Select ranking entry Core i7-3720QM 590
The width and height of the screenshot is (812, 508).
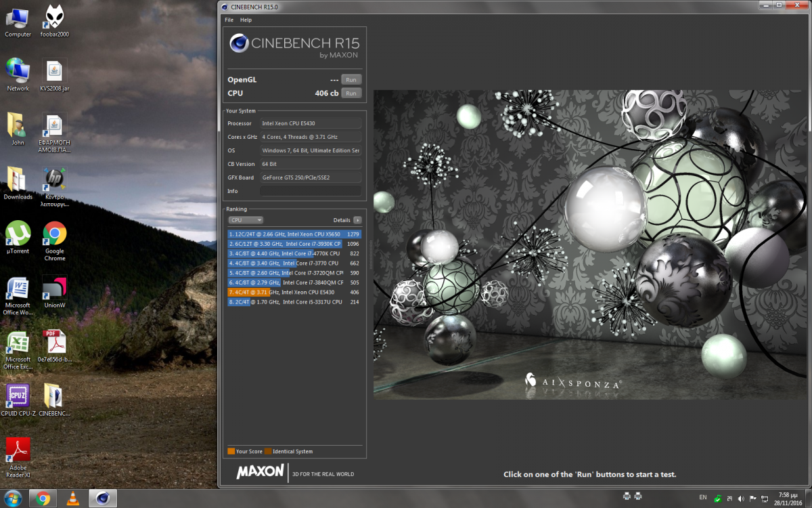(x=294, y=273)
